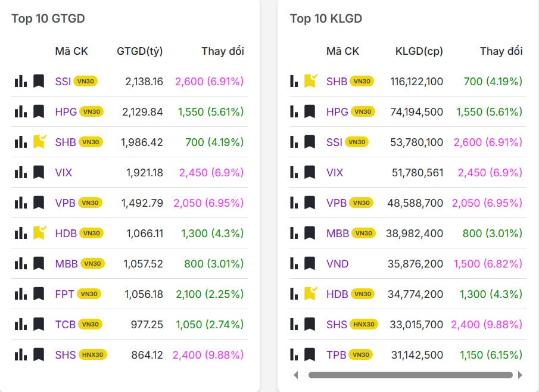Open bar chart icon for FPT row

[21, 294]
